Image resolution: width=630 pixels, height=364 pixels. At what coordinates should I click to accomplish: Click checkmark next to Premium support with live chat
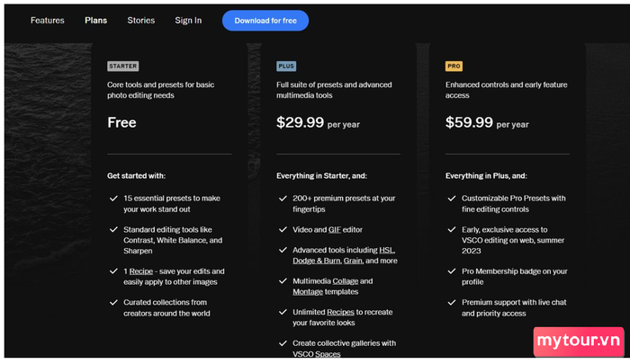coord(452,302)
